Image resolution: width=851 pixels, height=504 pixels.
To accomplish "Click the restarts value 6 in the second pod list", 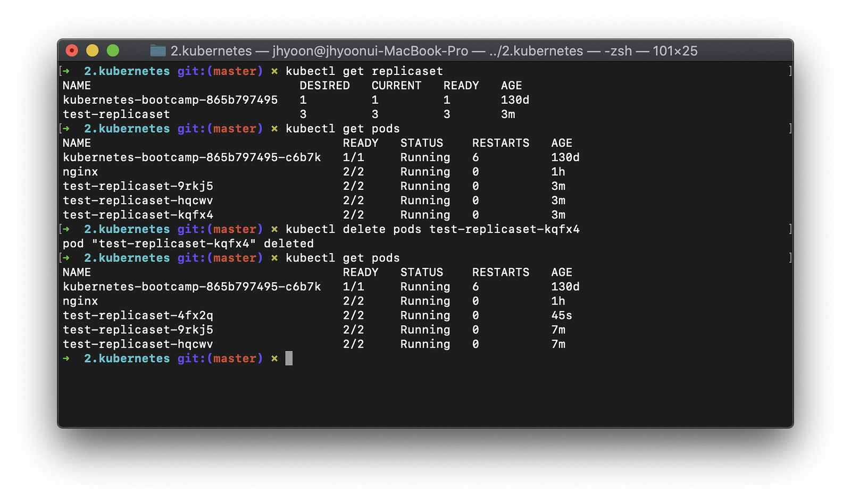I will click(x=475, y=287).
